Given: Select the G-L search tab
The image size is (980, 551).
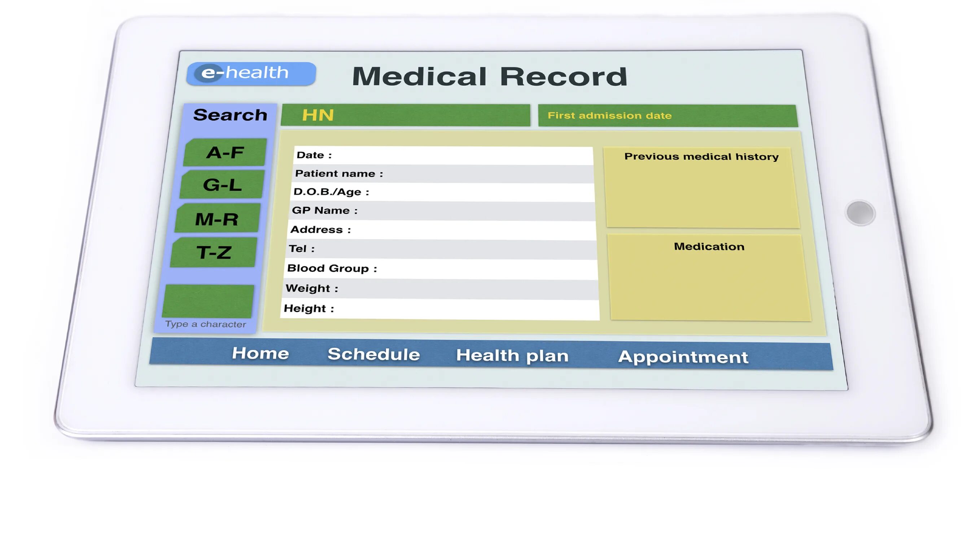Looking at the screenshot, I should click(222, 185).
